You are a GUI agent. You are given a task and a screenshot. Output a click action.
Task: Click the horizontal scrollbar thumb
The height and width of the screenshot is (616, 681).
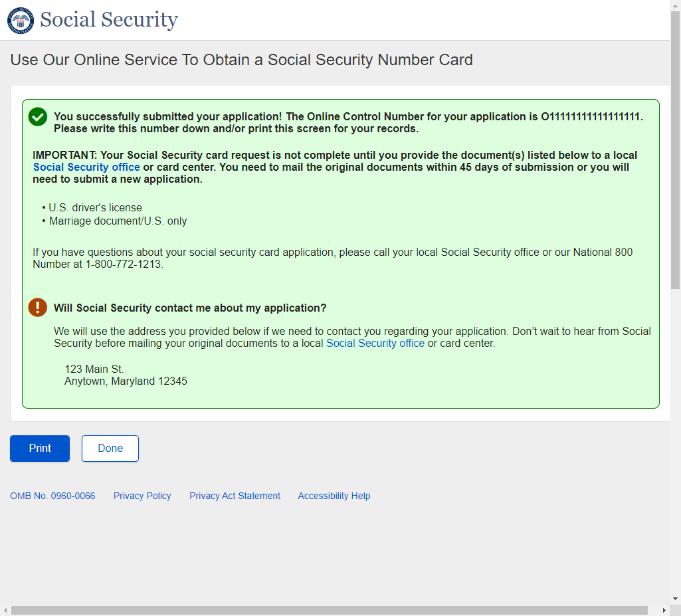(329, 610)
